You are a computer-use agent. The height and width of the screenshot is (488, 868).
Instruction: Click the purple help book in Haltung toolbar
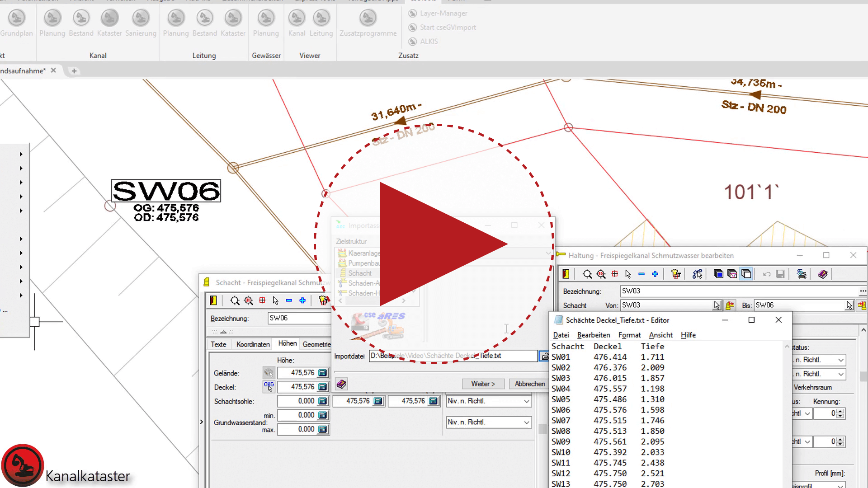(x=823, y=274)
